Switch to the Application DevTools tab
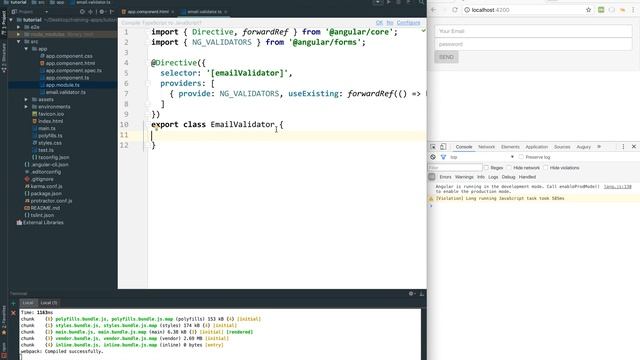Viewport: 640px width, 360px height. (x=536, y=147)
